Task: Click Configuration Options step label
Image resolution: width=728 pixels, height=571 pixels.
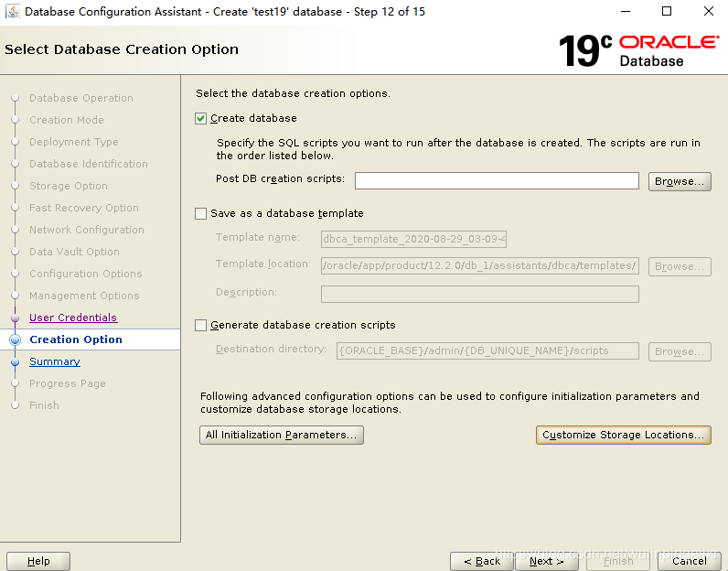Action: [x=86, y=274]
